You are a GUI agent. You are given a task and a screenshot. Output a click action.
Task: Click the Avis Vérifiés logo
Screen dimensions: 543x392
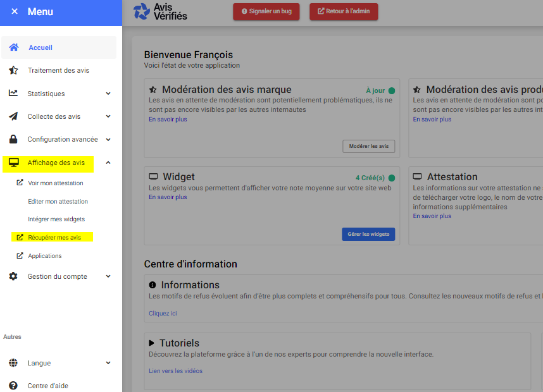(161, 12)
